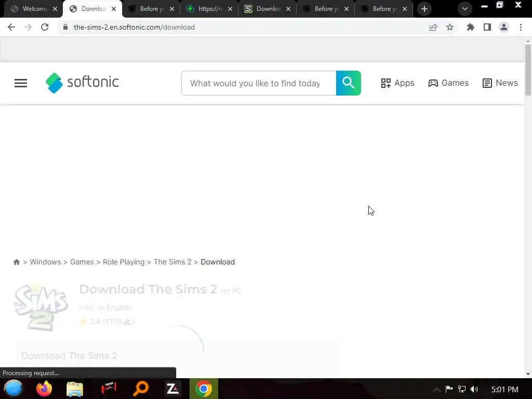Click the Sims 2 logo thumbnail
Image resolution: width=532 pixels, height=399 pixels.
click(41, 307)
